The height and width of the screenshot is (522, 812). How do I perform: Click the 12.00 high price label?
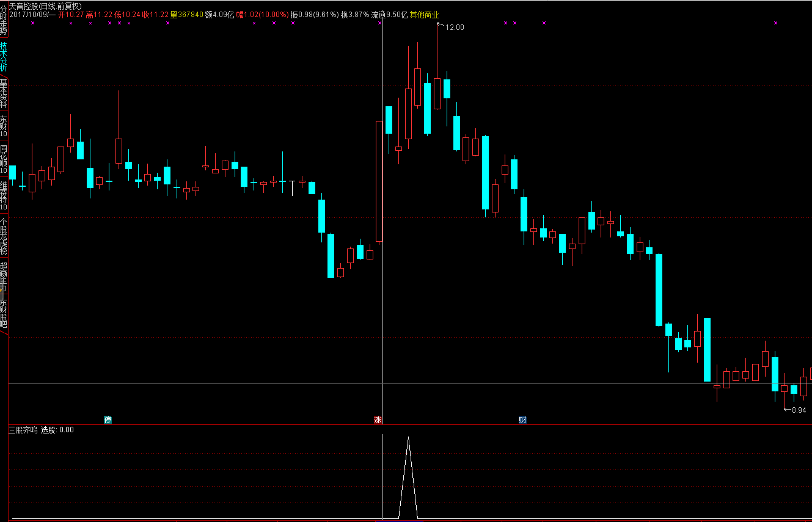(455, 27)
